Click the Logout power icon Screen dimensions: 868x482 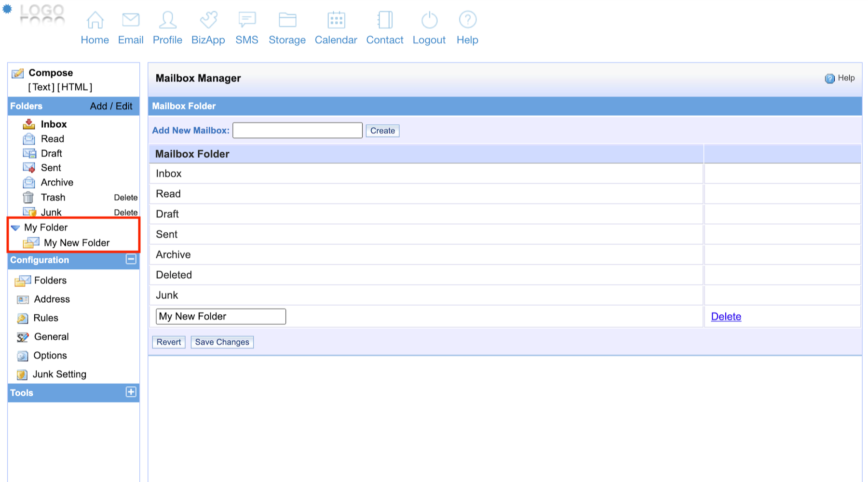429,20
